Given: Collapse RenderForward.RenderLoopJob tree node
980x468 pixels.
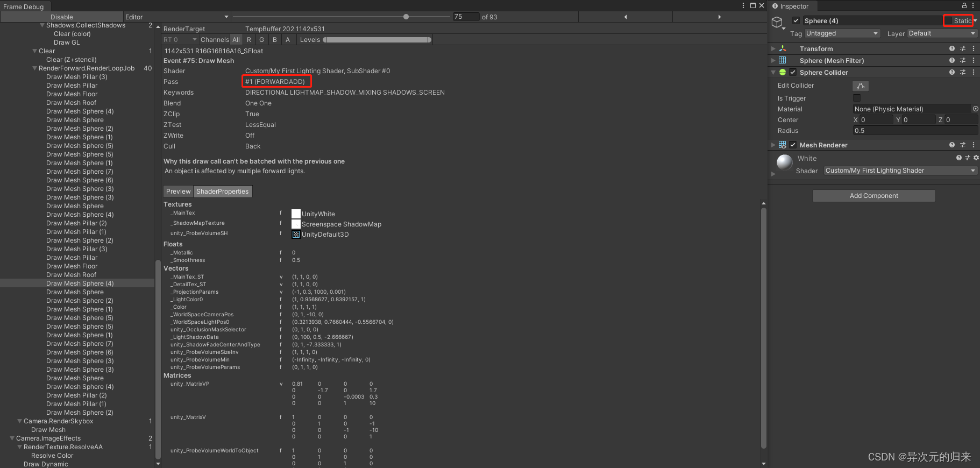Looking at the screenshot, I should point(35,68).
